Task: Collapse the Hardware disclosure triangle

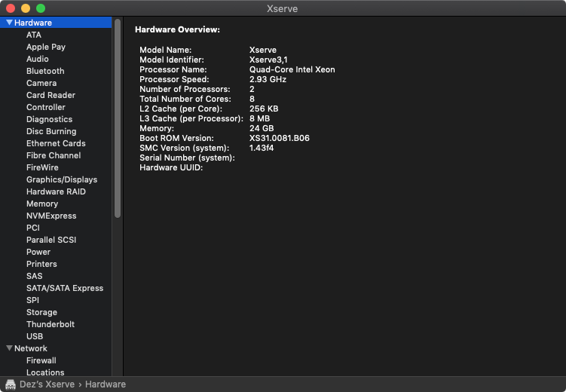Action: 9,23
